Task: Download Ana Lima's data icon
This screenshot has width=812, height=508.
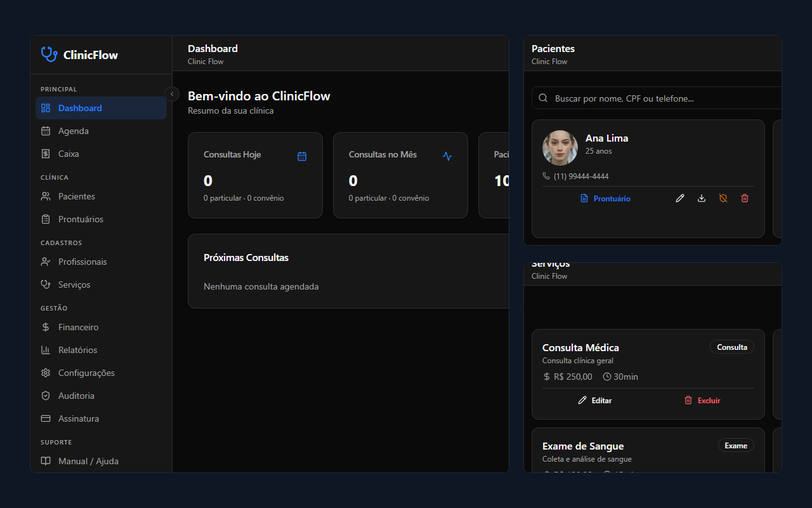Action: [x=702, y=199]
